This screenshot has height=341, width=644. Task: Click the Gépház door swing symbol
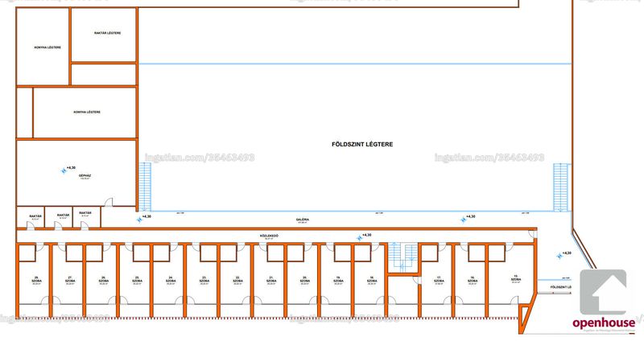tap(109, 202)
